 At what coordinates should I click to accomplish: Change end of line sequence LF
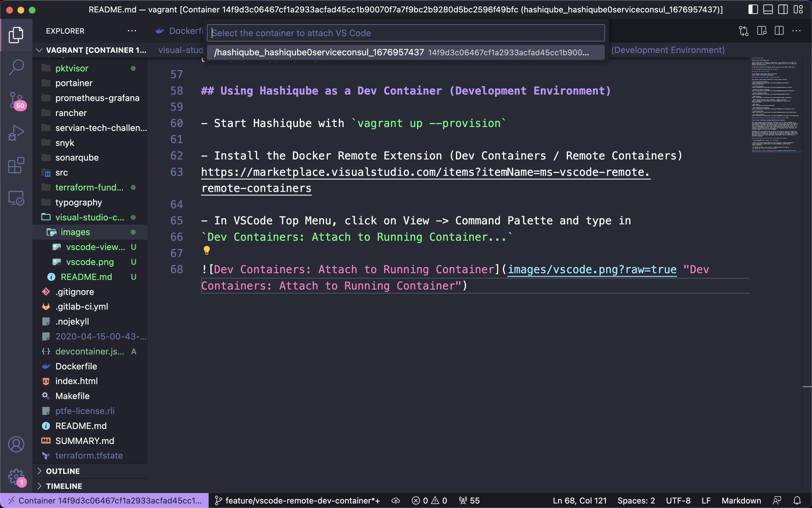(706, 501)
